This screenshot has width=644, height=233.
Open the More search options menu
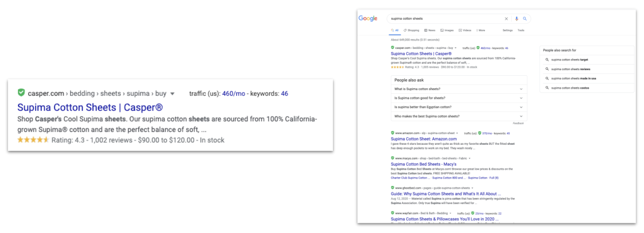click(x=481, y=30)
